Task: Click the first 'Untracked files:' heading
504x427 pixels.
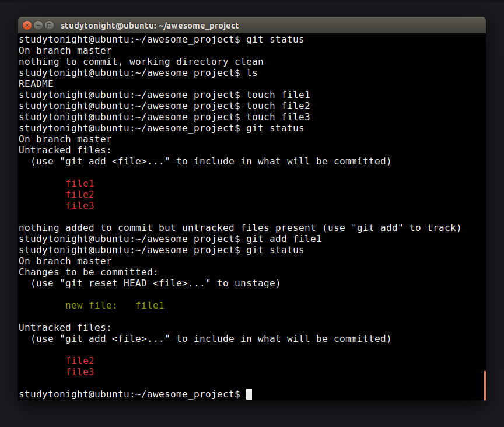Action: pos(65,150)
